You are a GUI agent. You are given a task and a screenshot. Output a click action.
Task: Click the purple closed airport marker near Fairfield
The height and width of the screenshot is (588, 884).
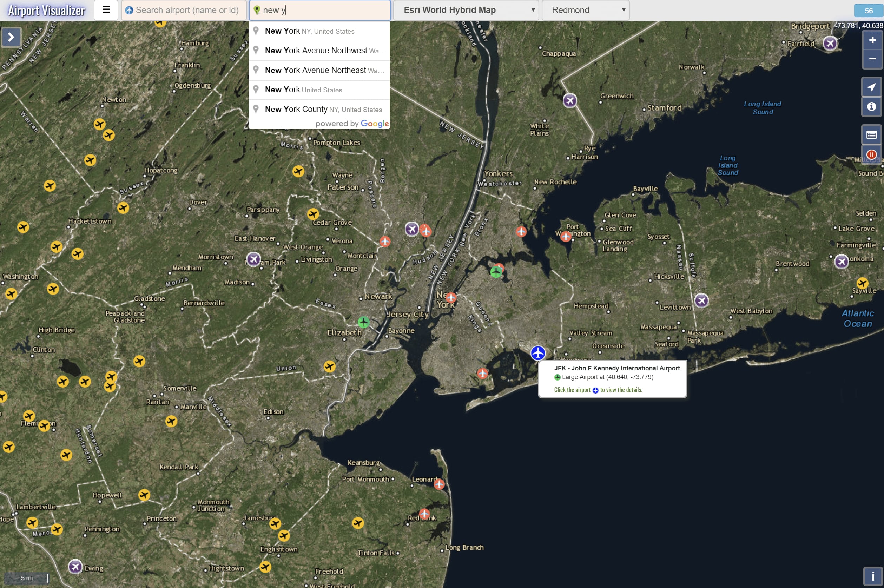830,43
